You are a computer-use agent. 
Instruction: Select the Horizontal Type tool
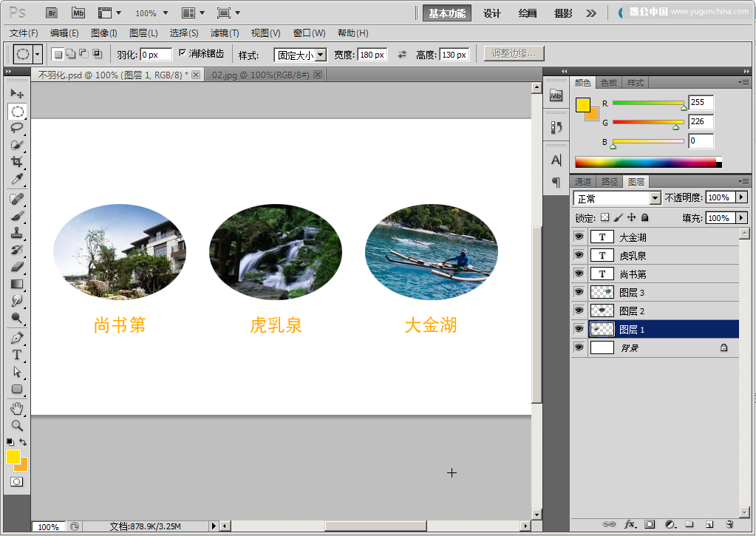click(x=17, y=355)
